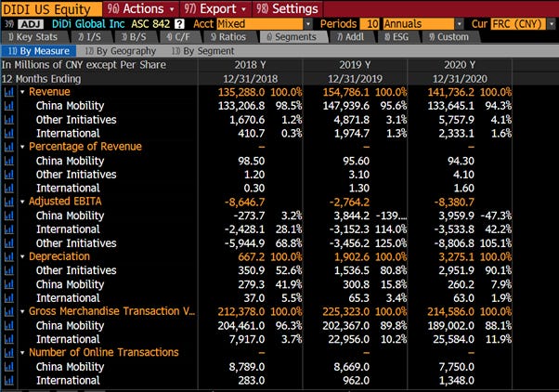Collapse the Percentage of Revenue group
Image resolution: width=559 pixels, height=392 pixels.
point(22,147)
